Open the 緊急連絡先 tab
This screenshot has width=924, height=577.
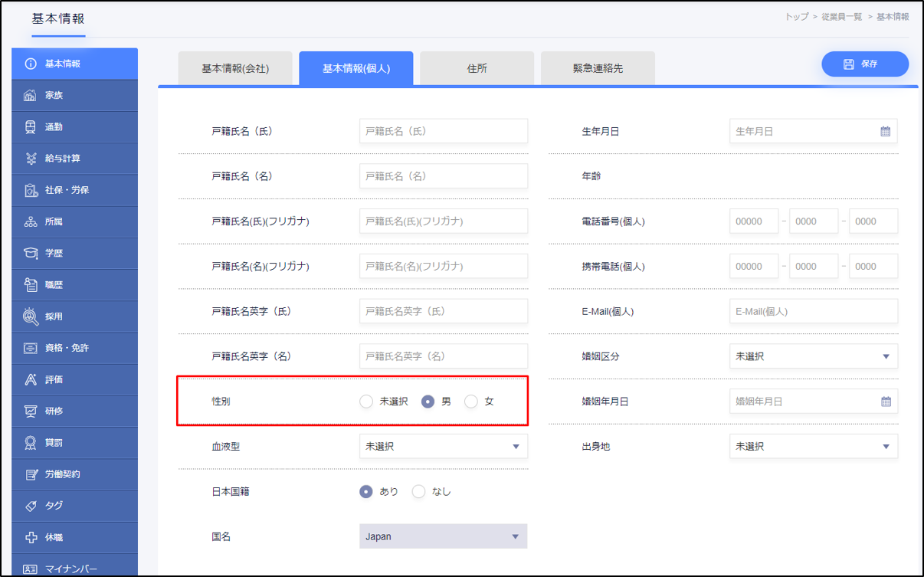coord(598,68)
